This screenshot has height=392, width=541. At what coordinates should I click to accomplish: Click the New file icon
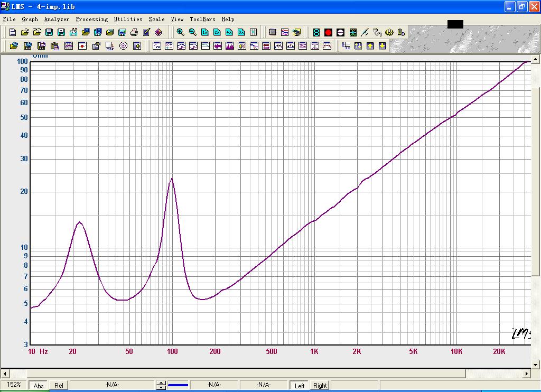tap(12, 32)
